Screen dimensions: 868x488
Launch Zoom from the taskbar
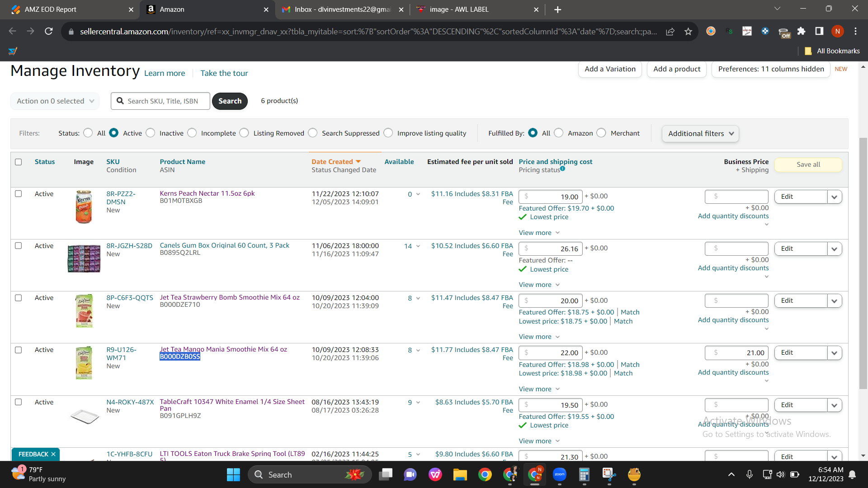(x=560, y=474)
